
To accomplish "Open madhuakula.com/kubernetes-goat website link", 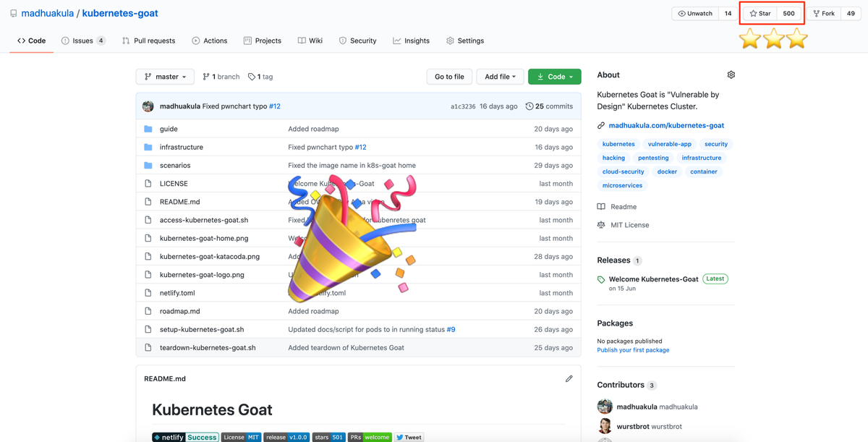I will tap(666, 125).
